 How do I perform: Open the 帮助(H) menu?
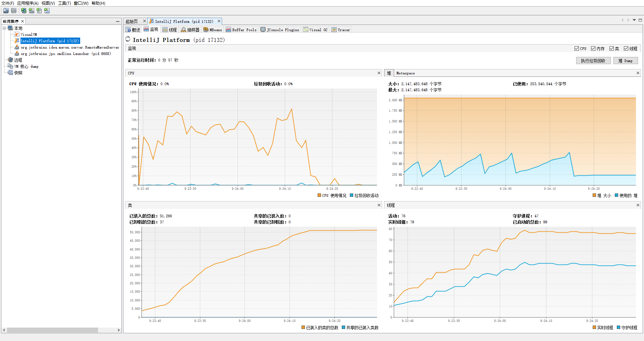tap(98, 3)
